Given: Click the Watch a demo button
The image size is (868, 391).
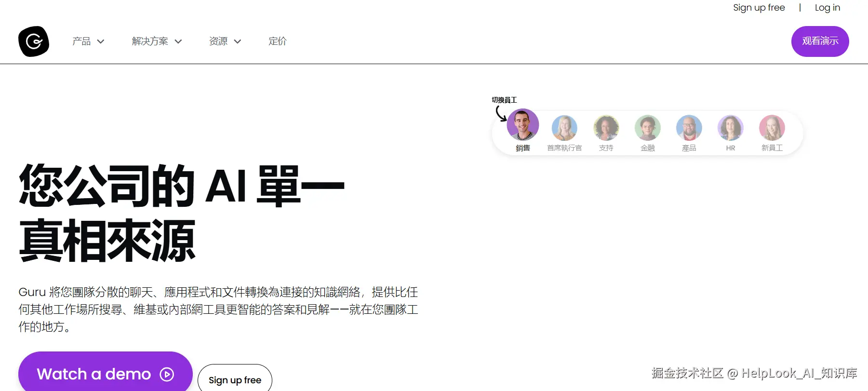Looking at the screenshot, I should point(106,371).
